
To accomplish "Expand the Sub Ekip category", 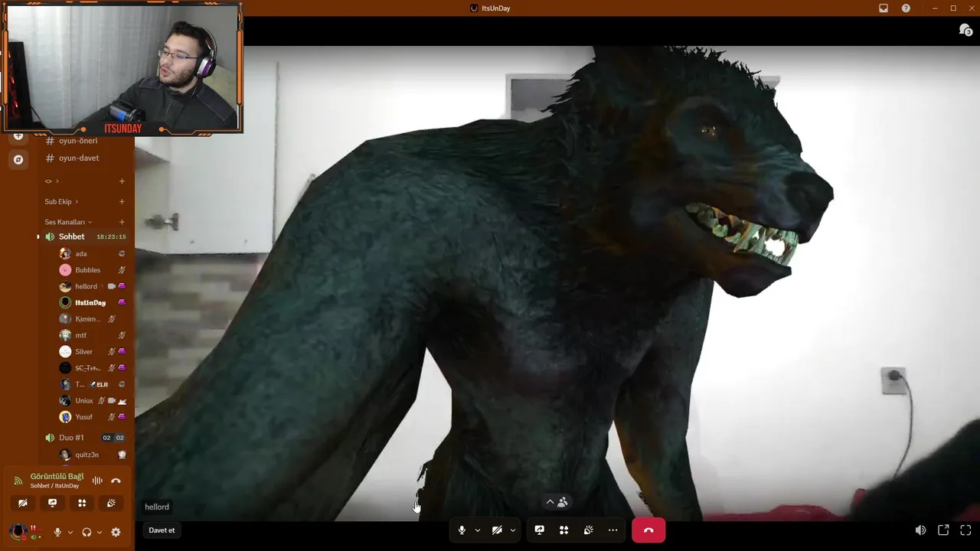I will tap(60, 201).
